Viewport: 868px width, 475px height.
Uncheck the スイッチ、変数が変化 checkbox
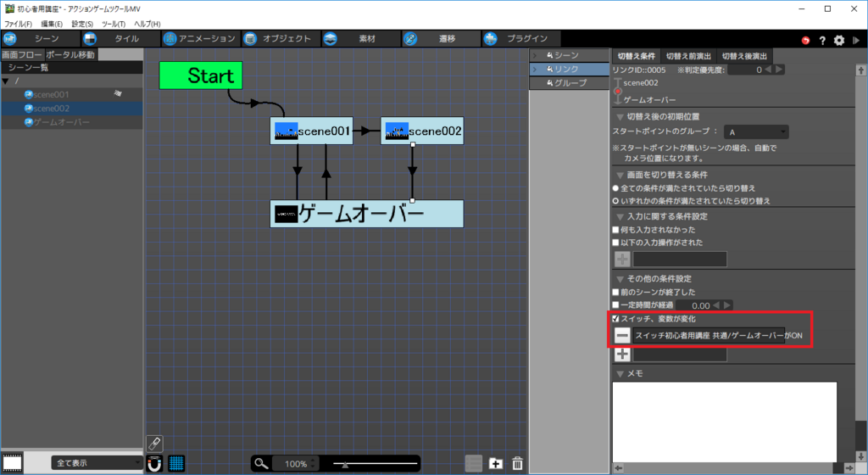[x=615, y=319]
